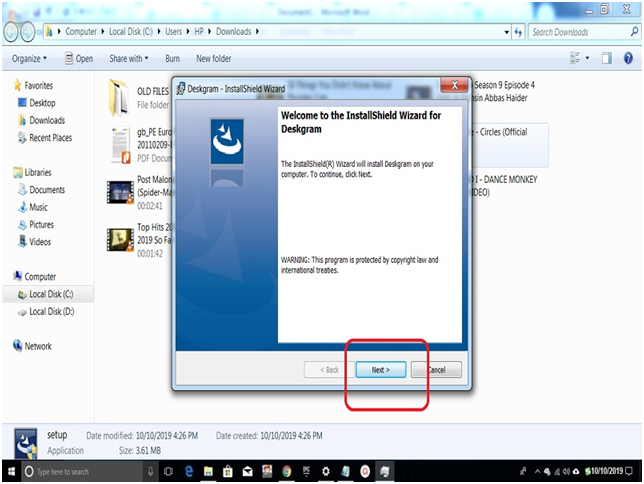The width and height of the screenshot is (644, 484).
Task: Click the setup application icon in details pane
Action: 26,443
